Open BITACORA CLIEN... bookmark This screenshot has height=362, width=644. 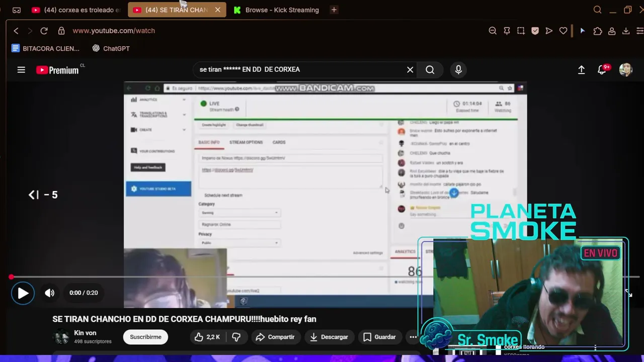coord(45,48)
